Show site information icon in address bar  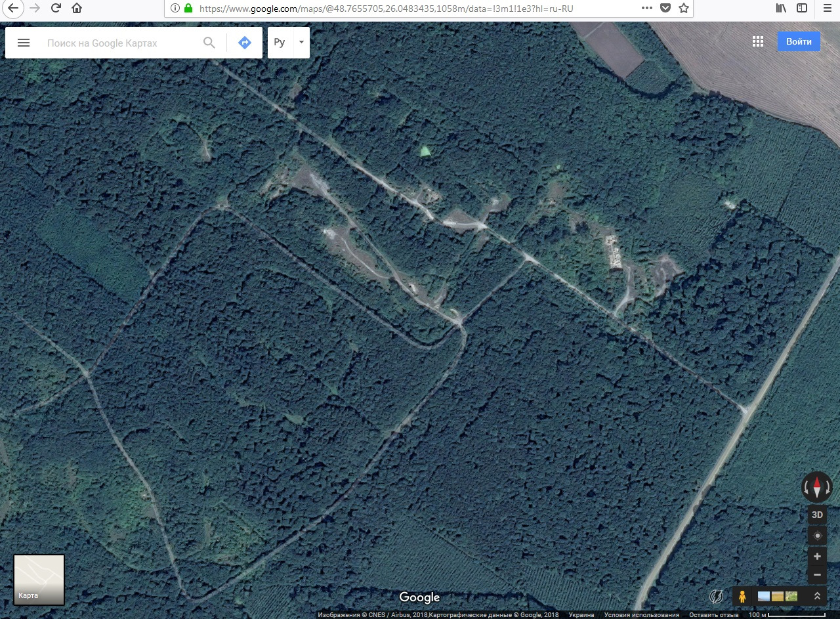pos(175,9)
